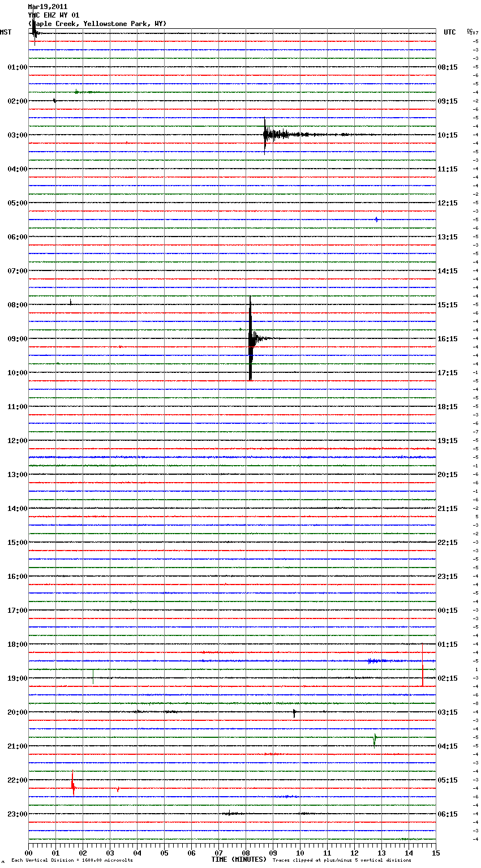Screen dimensions: 481x868
Task: Click the UTC time label 21:15
Action: click(448, 509)
